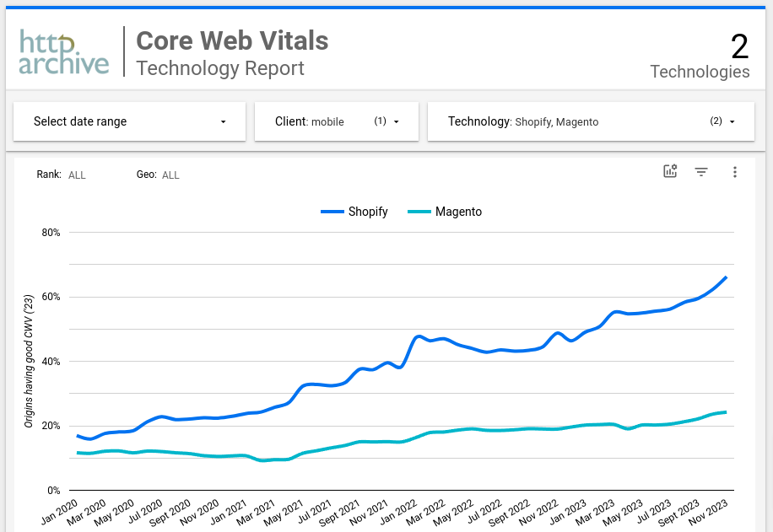Screen dimensions: 773x532
Task: Open the chart three-dot more options menu
Action: tap(734, 171)
